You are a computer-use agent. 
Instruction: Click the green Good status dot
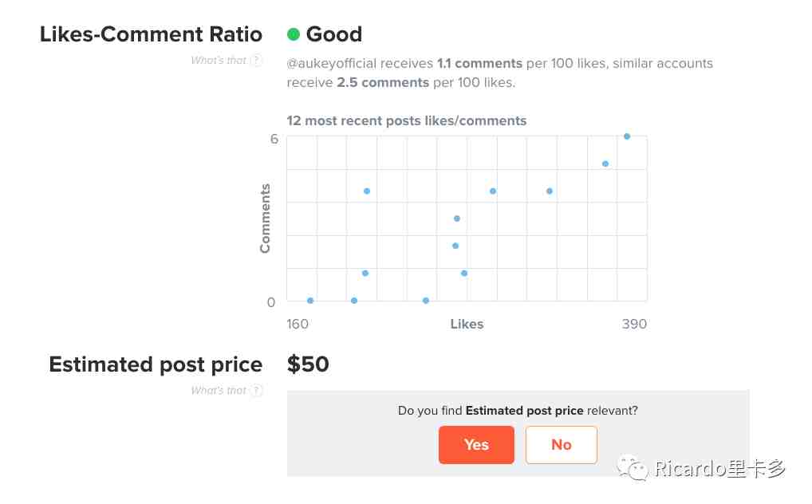(x=294, y=34)
